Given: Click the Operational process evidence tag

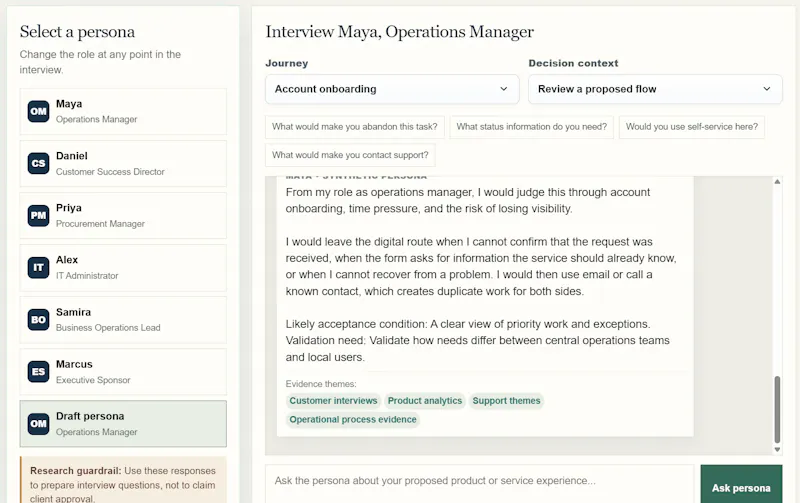Looking at the screenshot, I should [x=353, y=419].
